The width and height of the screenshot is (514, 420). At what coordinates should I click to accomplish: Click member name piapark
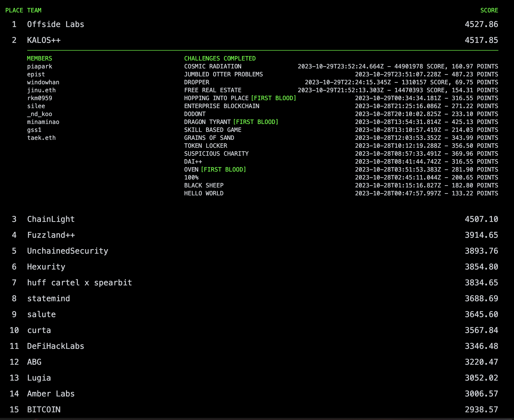click(x=40, y=66)
